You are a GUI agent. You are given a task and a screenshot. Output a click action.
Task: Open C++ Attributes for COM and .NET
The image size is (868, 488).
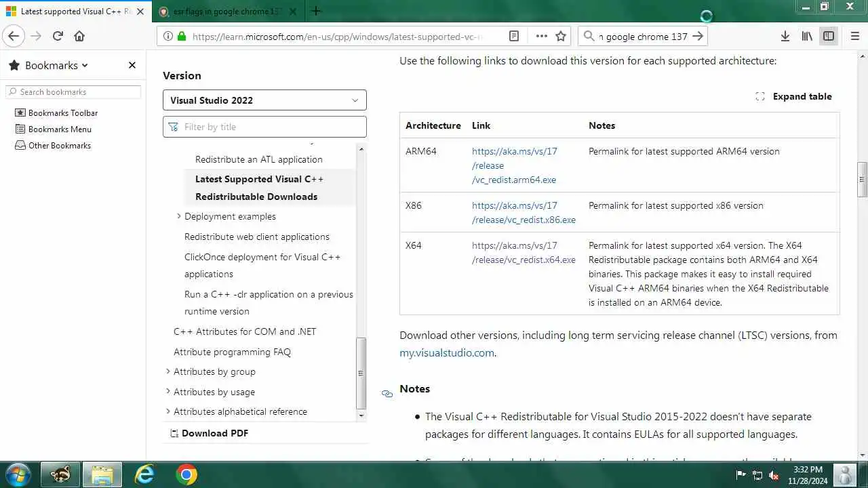245,331
